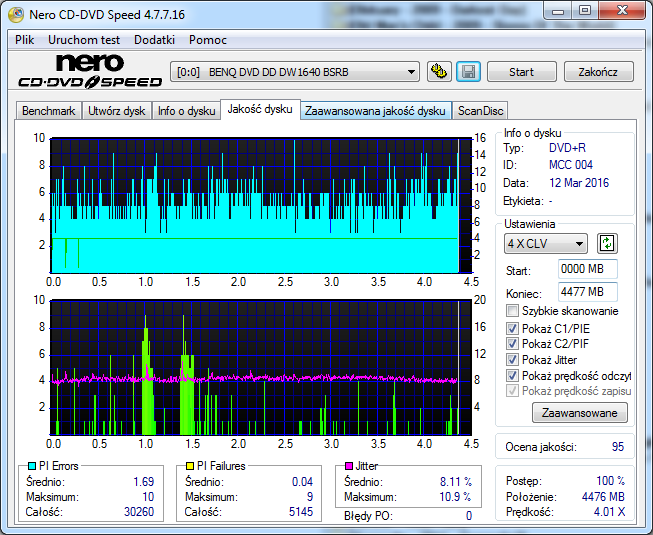Click the Błędy PO value 0

(469, 516)
